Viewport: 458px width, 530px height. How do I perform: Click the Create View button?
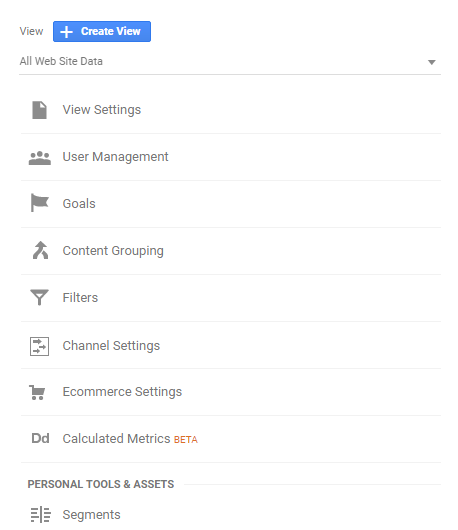tap(102, 31)
